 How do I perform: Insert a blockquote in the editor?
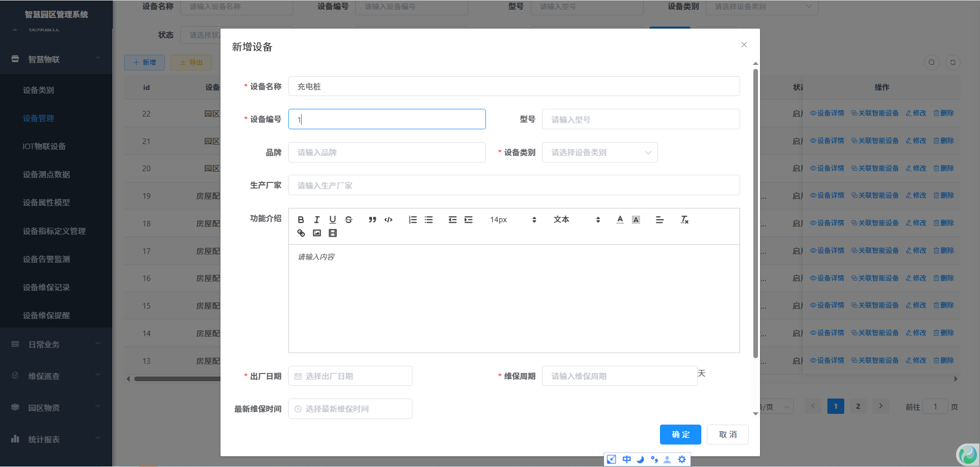point(372,220)
